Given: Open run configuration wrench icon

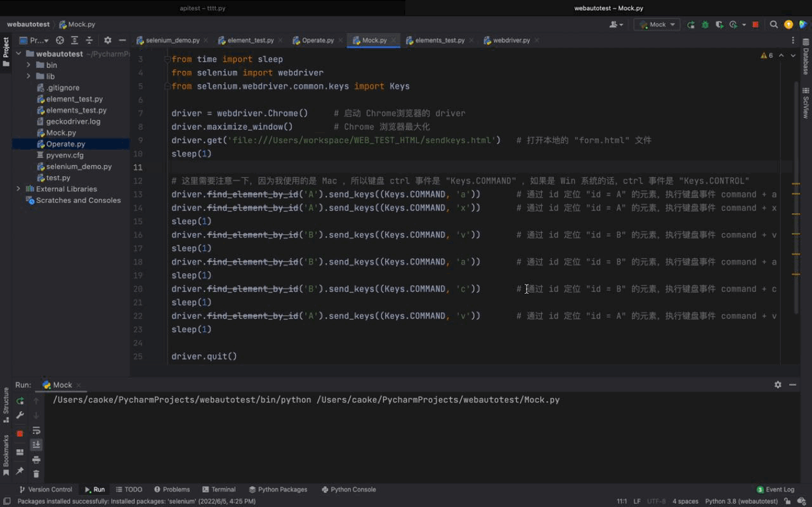Looking at the screenshot, I should click(x=20, y=416).
